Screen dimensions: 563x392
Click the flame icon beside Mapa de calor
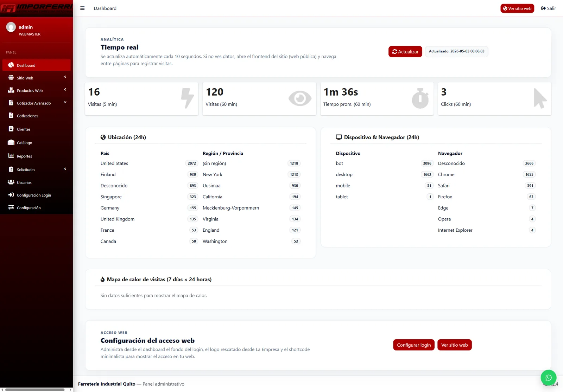point(102,279)
